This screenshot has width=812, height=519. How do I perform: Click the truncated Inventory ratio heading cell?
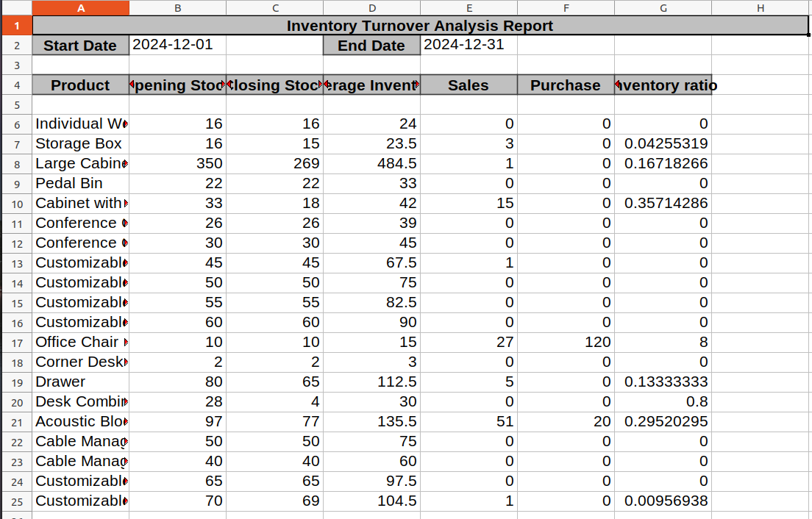[x=663, y=85]
